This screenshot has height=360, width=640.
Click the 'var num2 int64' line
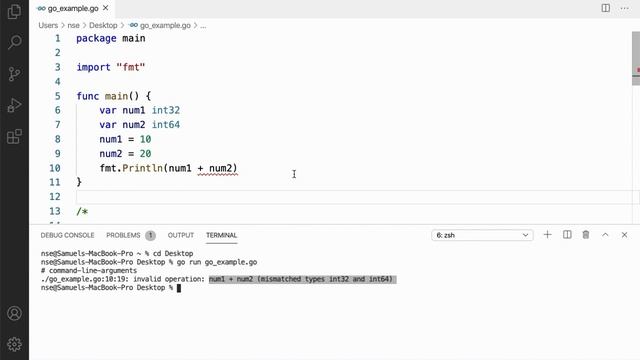140,125
